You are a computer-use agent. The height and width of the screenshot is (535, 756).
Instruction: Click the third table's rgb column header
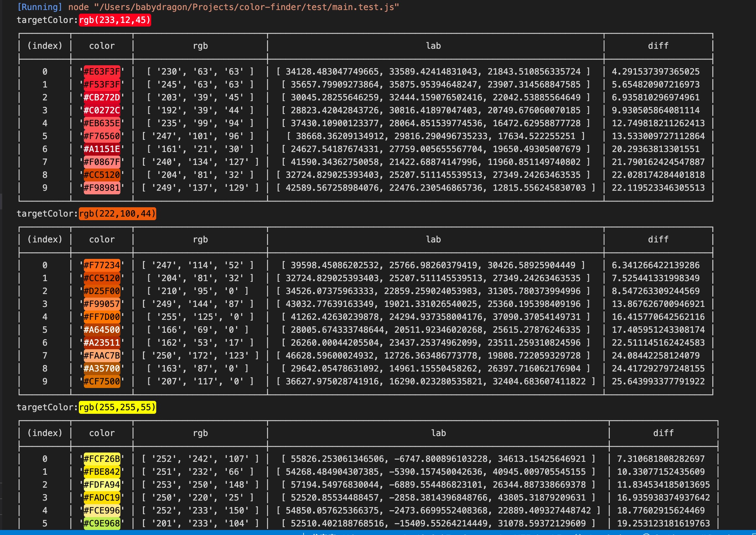pos(200,433)
